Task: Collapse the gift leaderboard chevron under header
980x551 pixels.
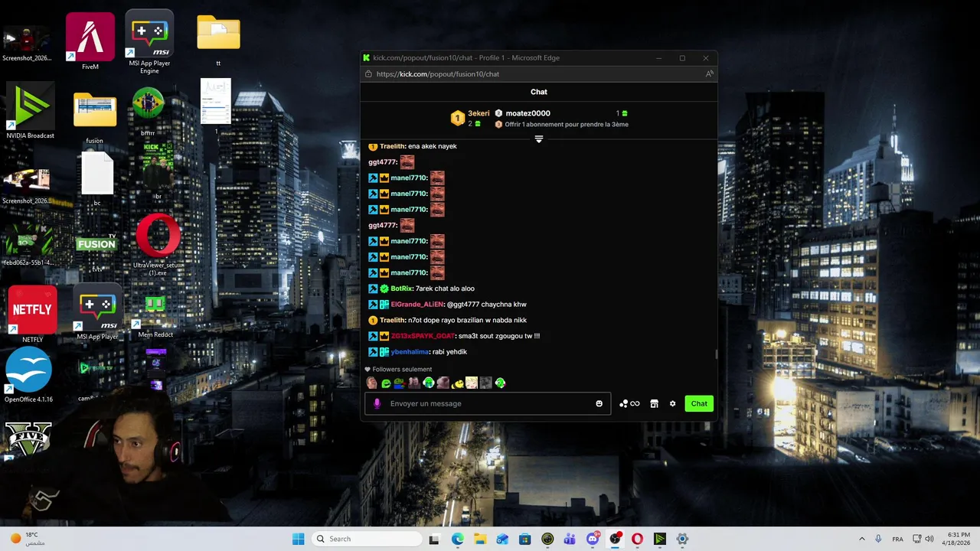Action: [x=539, y=139]
